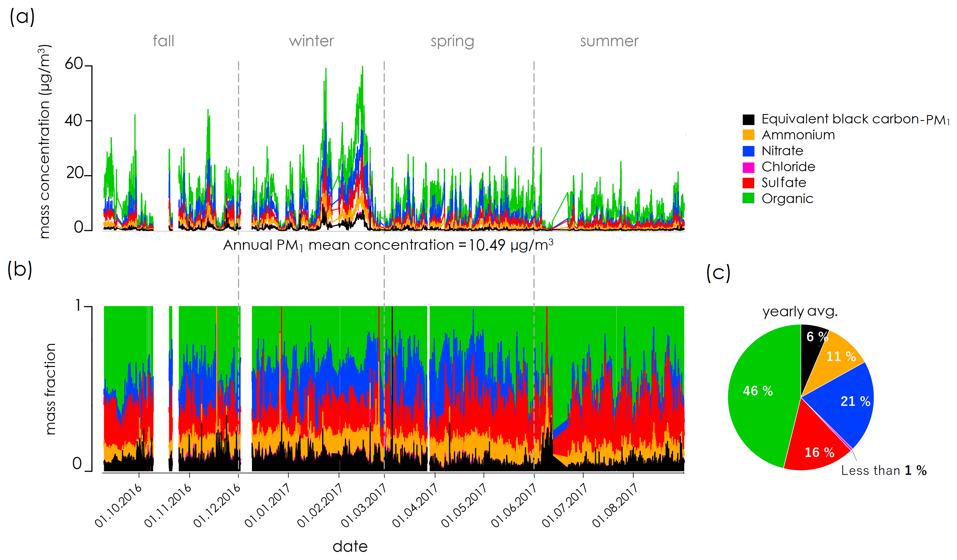Click the 'winter' season label
Image resolution: width=957 pixels, height=560 pixels.
[311, 41]
